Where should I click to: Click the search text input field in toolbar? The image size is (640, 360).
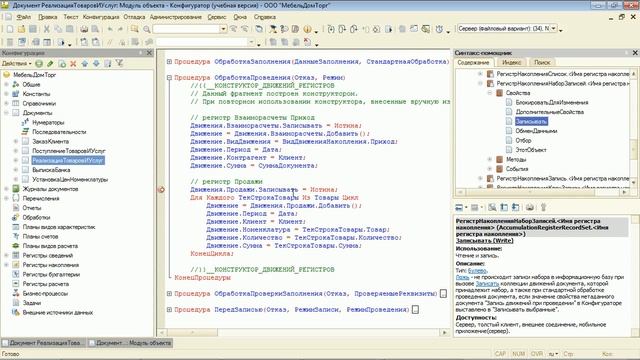[187, 29]
